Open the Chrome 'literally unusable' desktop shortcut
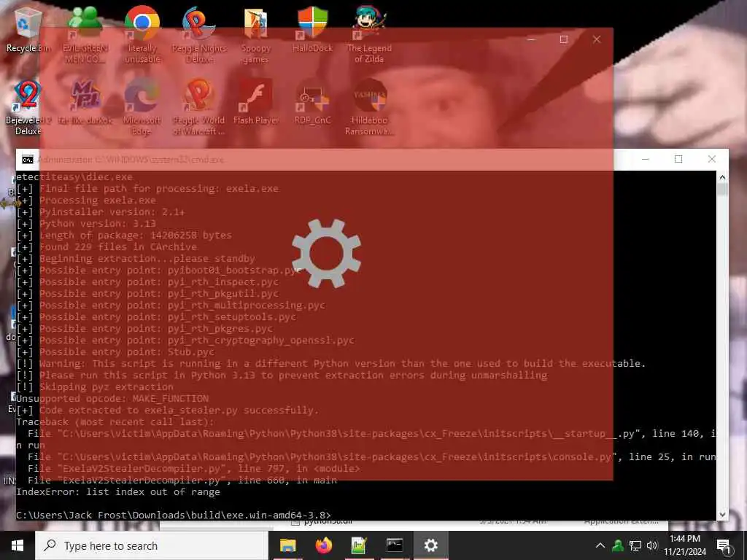 (142, 34)
